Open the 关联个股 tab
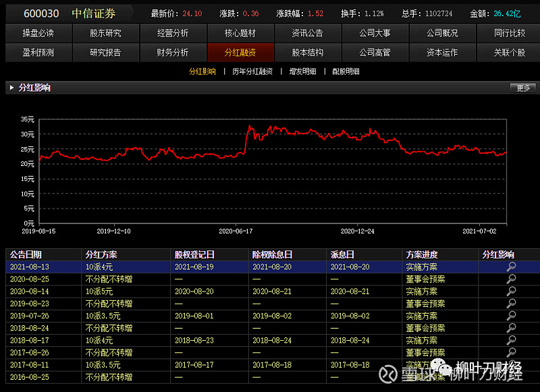This screenshot has height=392, width=540. [x=510, y=53]
